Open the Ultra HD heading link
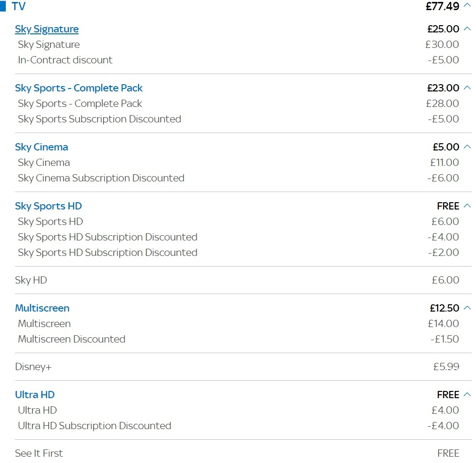476x463 pixels. 34,395
